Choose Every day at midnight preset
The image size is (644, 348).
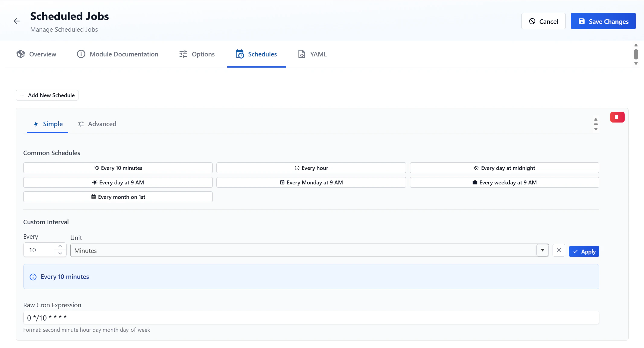click(x=504, y=168)
